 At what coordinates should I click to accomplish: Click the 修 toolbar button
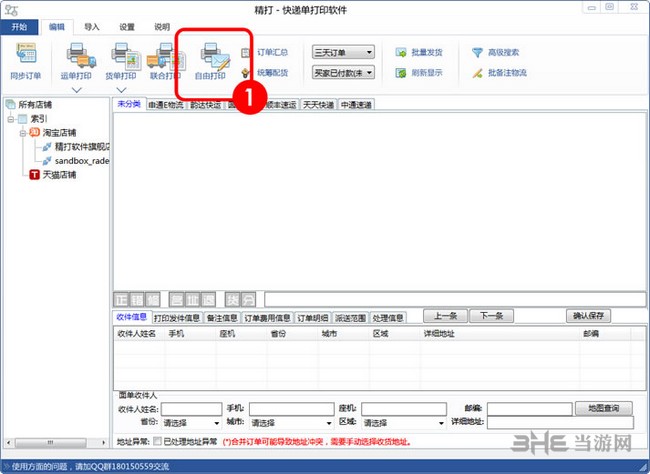point(153,299)
